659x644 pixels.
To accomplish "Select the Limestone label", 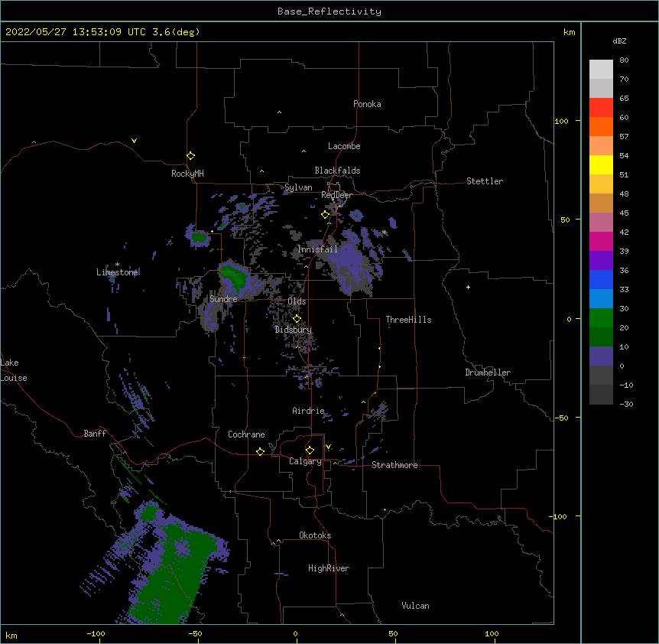I will click(118, 272).
